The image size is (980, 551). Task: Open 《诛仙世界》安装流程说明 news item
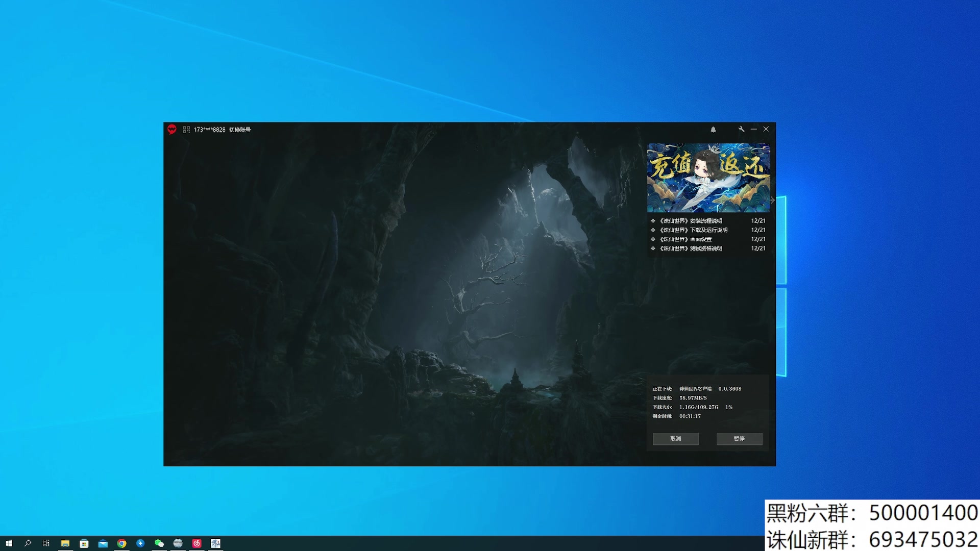pyautogui.click(x=691, y=221)
